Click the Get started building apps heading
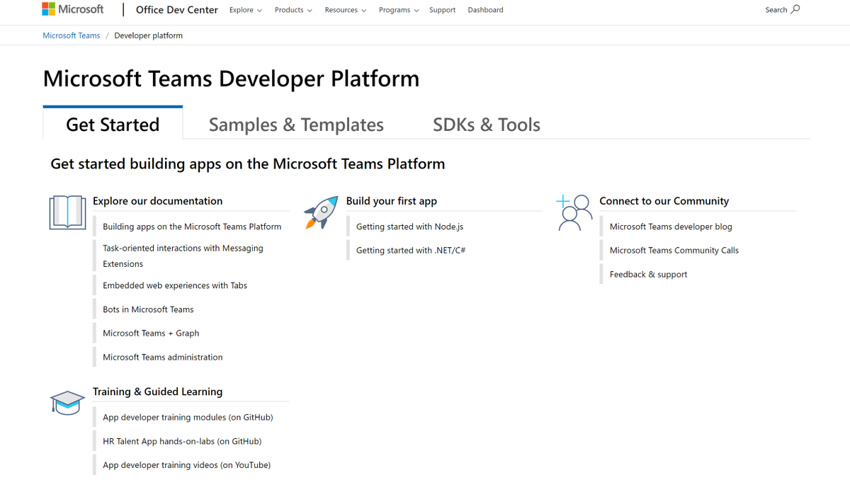This screenshot has width=850, height=504. [248, 164]
